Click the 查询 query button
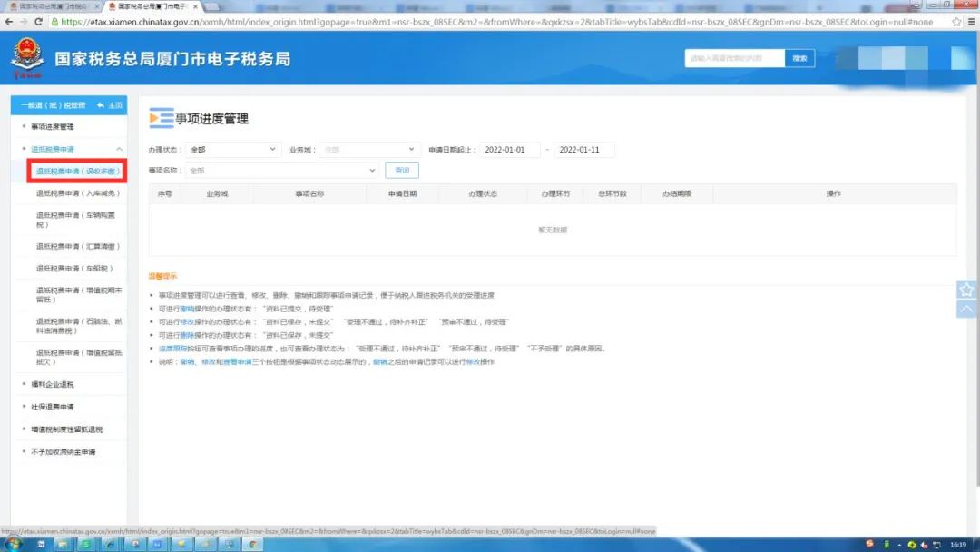 [402, 170]
